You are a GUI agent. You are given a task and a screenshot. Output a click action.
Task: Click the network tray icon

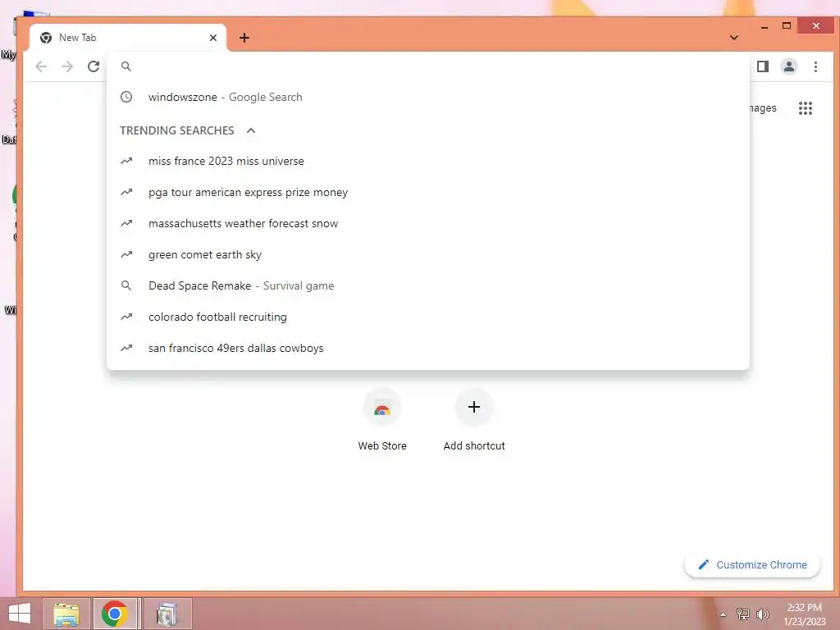click(x=743, y=614)
